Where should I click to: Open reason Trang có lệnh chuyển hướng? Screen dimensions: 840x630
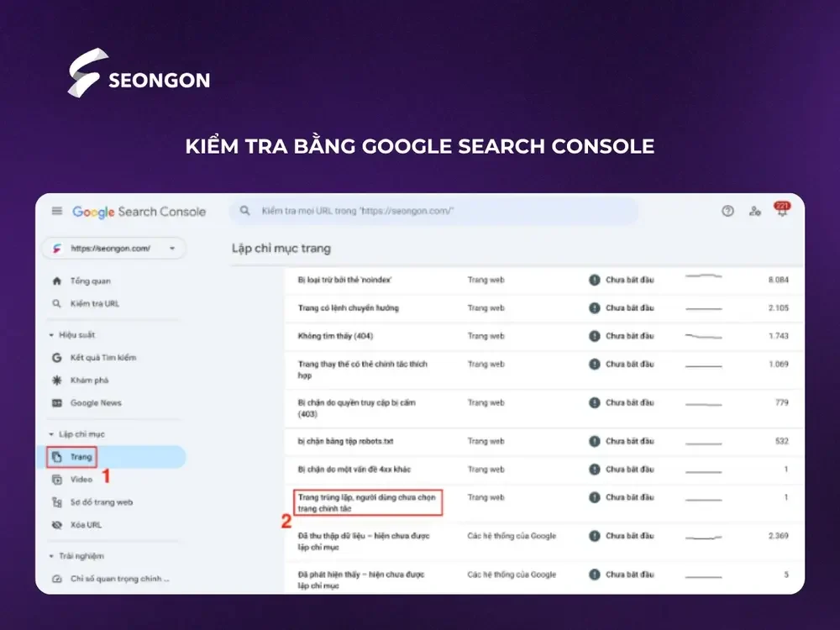click(x=349, y=308)
